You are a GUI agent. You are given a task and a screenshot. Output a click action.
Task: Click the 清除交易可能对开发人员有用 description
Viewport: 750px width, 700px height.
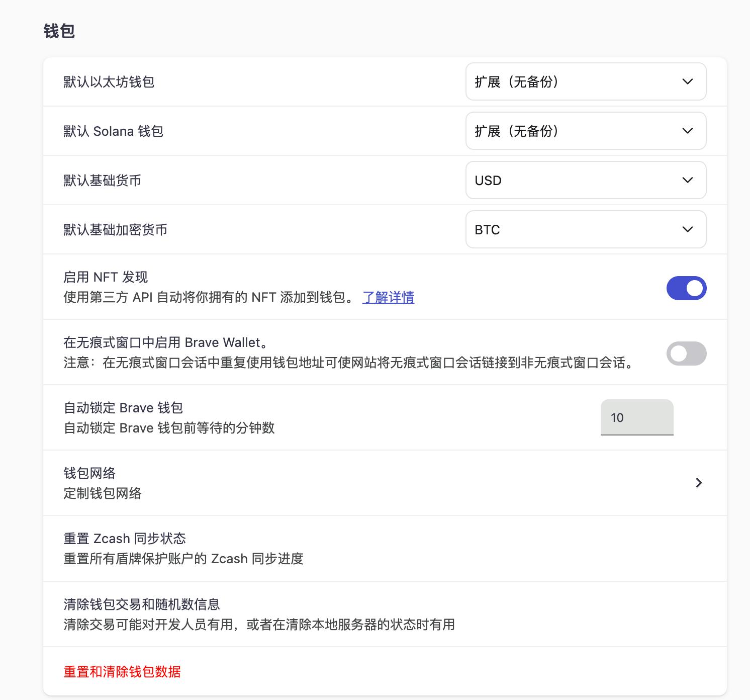click(x=259, y=625)
